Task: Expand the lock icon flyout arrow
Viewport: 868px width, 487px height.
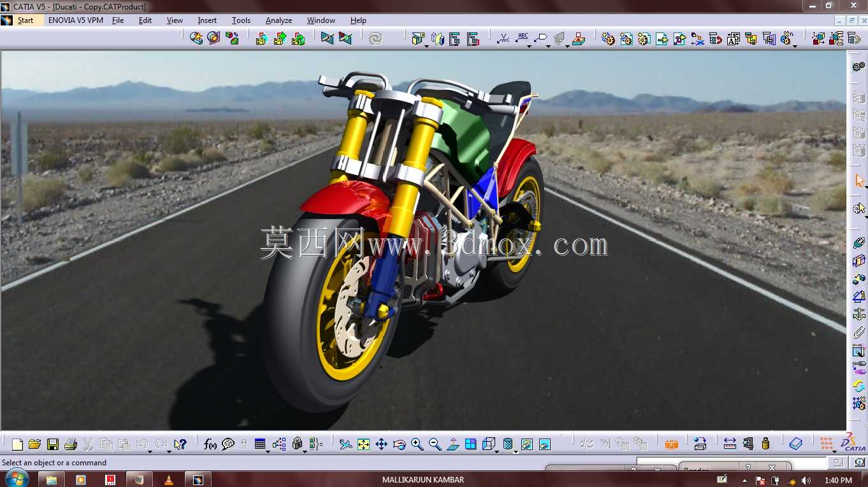Action: 305,451
